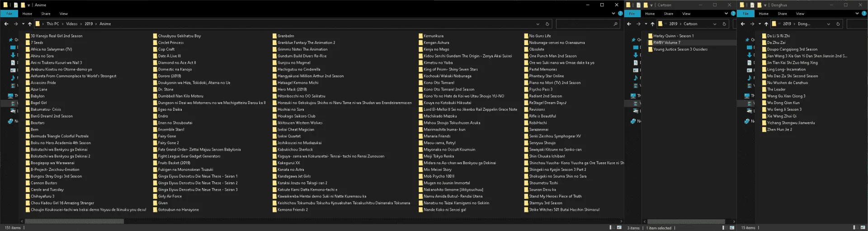Open View tab in Anime window
This screenshot has width=868, height=231.
64,14
